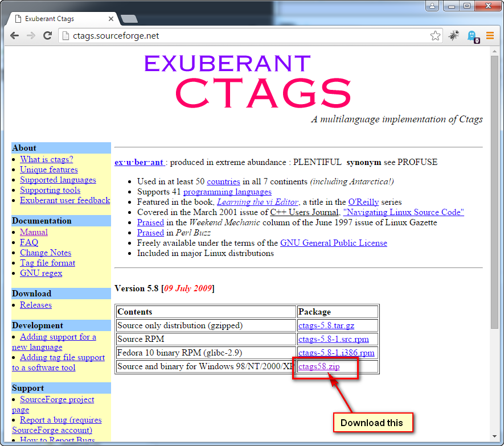The width and height of the screenshot is (504, 446).
Task: Close the Exuberant Ctags tab
Action: [x=111, y=19]
